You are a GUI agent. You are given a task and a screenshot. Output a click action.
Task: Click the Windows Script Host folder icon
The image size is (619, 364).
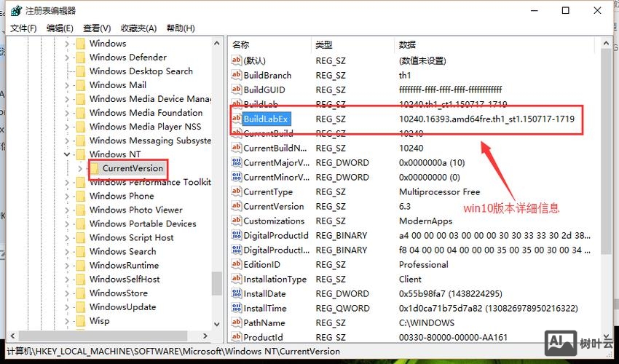click(81, 237)
